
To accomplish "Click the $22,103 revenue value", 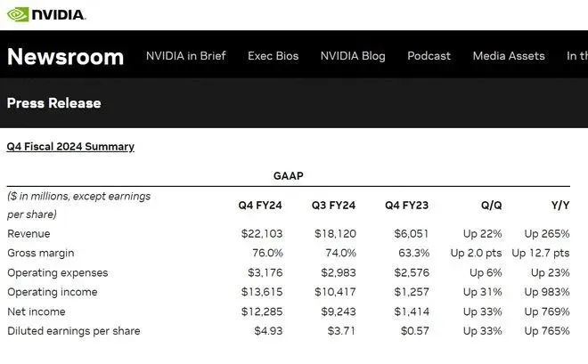I will (262, 234).
